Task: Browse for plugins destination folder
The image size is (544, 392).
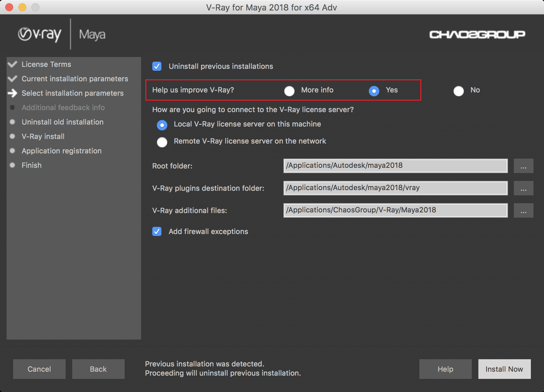Action: tap(524, 188)
